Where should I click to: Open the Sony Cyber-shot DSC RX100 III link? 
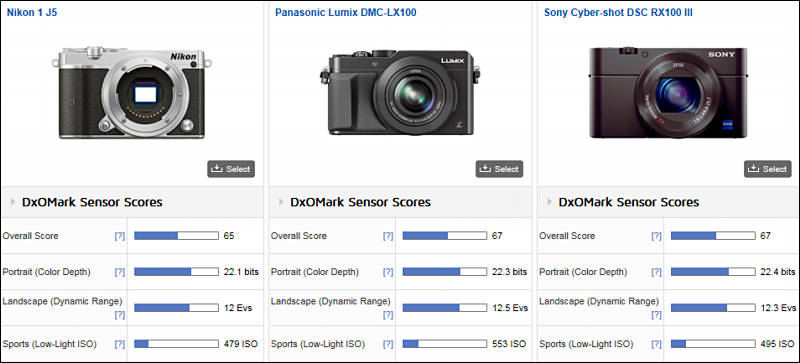(x=618, y=12)
